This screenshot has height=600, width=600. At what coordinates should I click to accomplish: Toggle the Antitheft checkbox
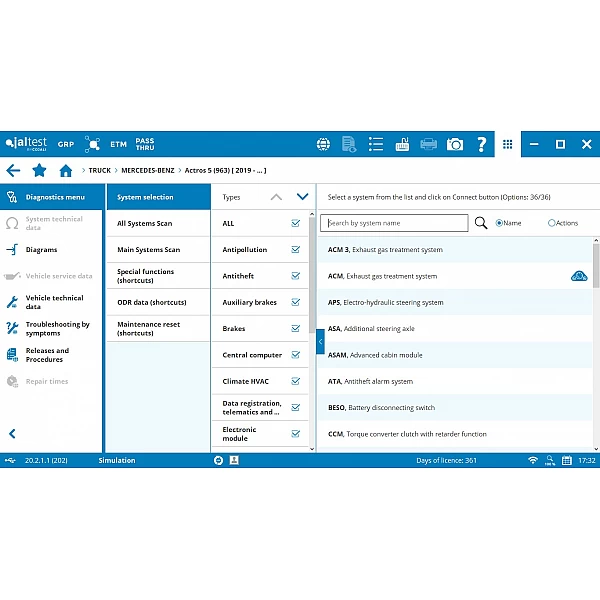click(x=295, y=276)
